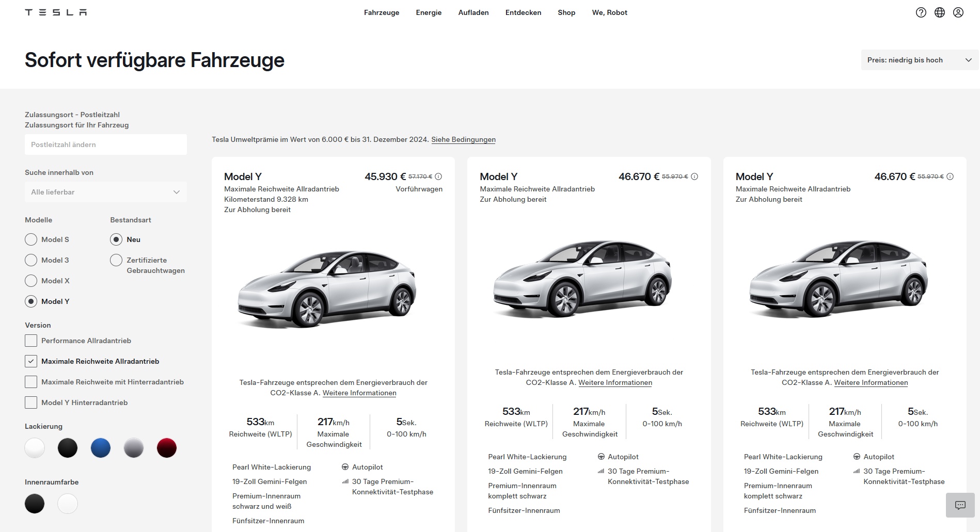Select Model X radio button
This screenshot has width=980, height=532.
coord(31,281)
